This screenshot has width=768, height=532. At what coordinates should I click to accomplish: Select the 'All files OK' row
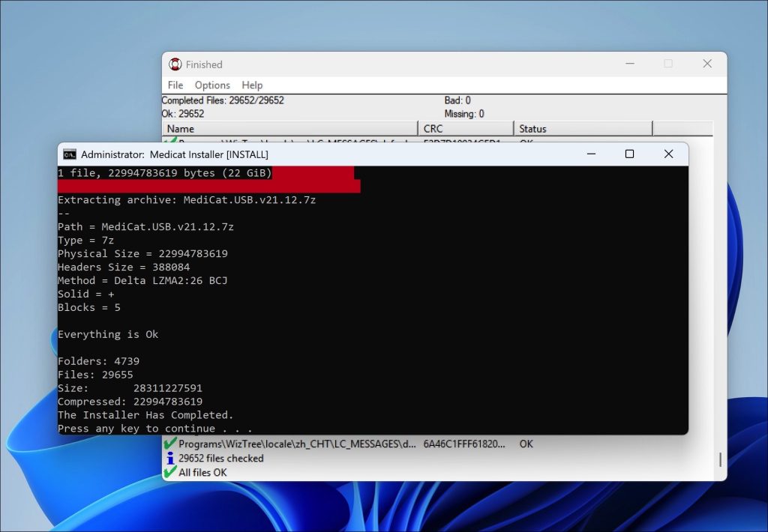coord(202,472)
